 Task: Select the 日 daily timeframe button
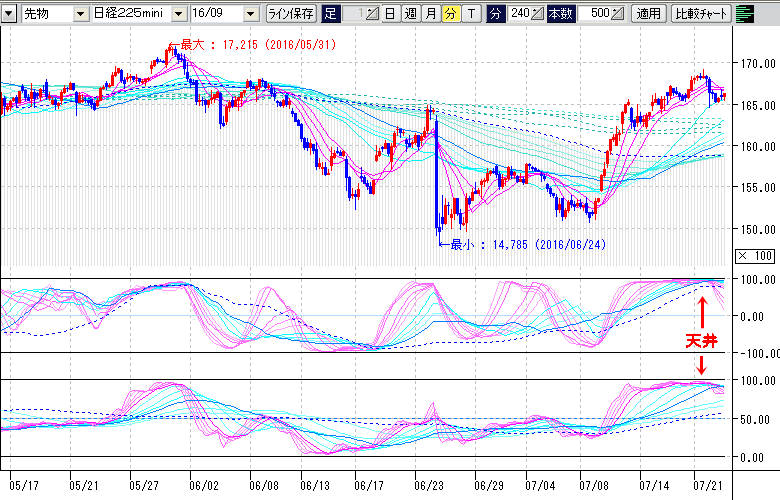(389, 14)
